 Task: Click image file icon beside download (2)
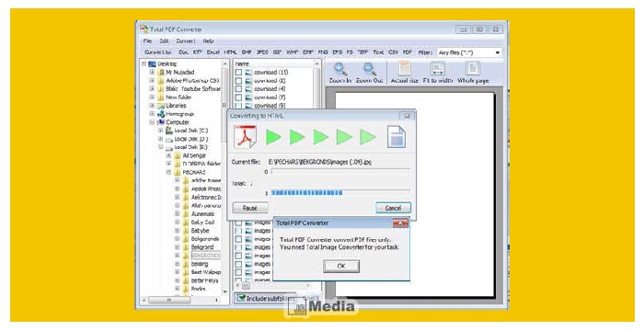[x=248, y=81]
